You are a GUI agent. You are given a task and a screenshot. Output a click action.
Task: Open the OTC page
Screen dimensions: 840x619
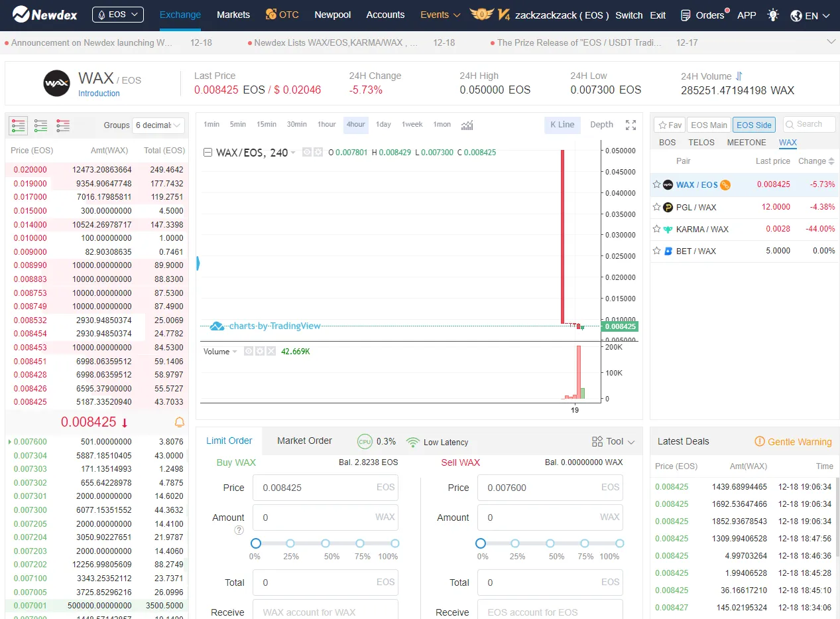[x=282, y=15]
